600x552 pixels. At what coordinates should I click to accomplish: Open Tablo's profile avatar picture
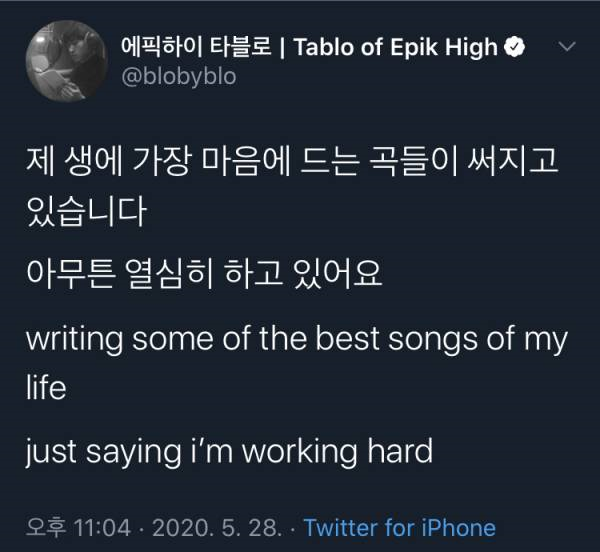click(63, 62)
